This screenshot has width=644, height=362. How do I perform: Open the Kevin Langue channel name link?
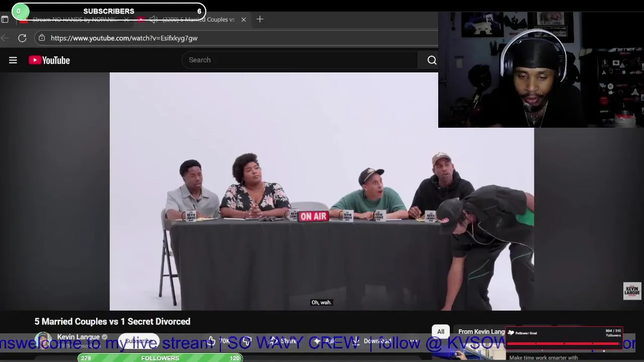[78, 337]
